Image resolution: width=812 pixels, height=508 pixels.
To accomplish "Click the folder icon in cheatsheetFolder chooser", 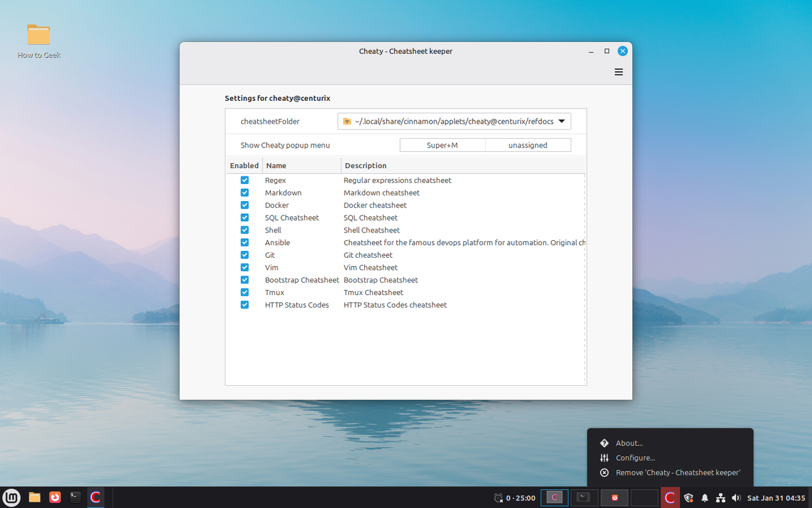I will point(347,122).
